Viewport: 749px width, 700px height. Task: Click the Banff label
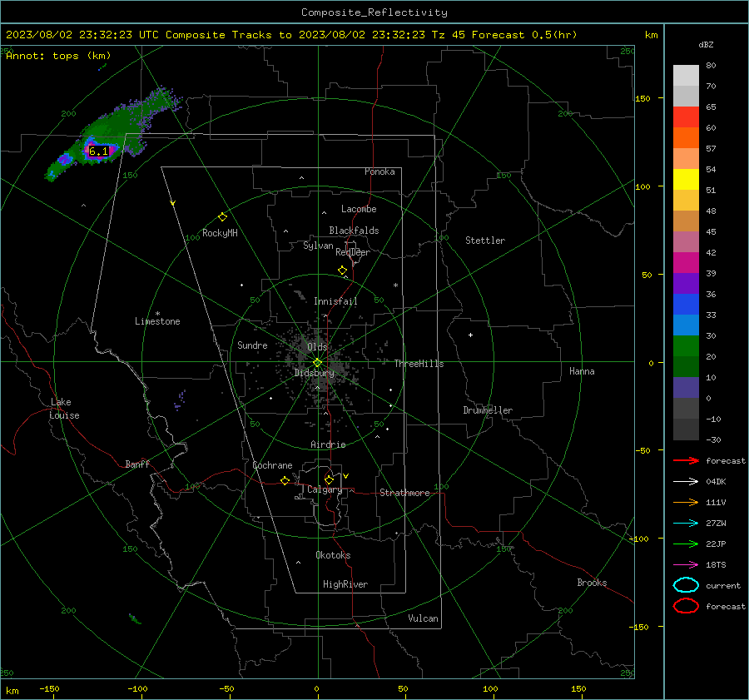point(137,464)
